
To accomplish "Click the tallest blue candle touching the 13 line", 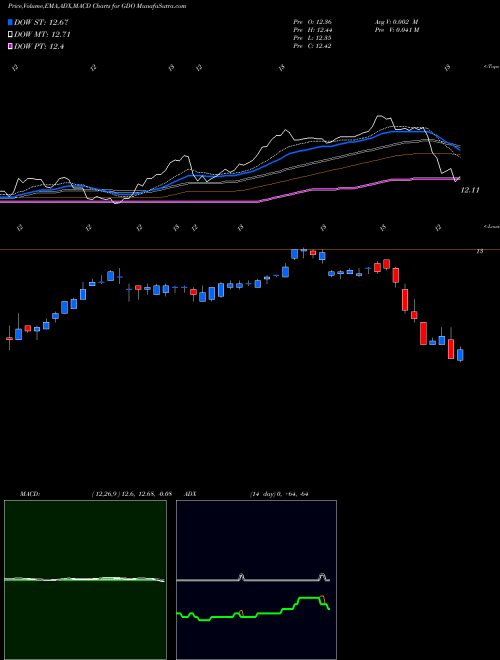I will [295, 254].
